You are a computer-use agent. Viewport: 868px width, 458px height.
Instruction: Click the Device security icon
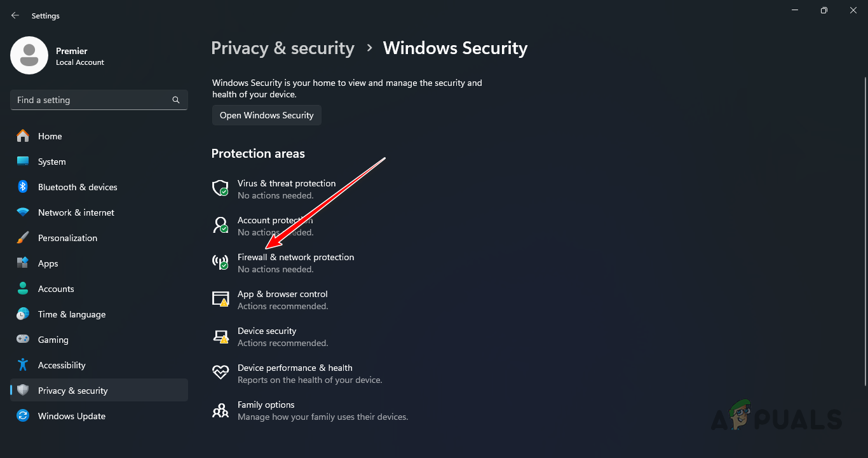pos(220,336)
